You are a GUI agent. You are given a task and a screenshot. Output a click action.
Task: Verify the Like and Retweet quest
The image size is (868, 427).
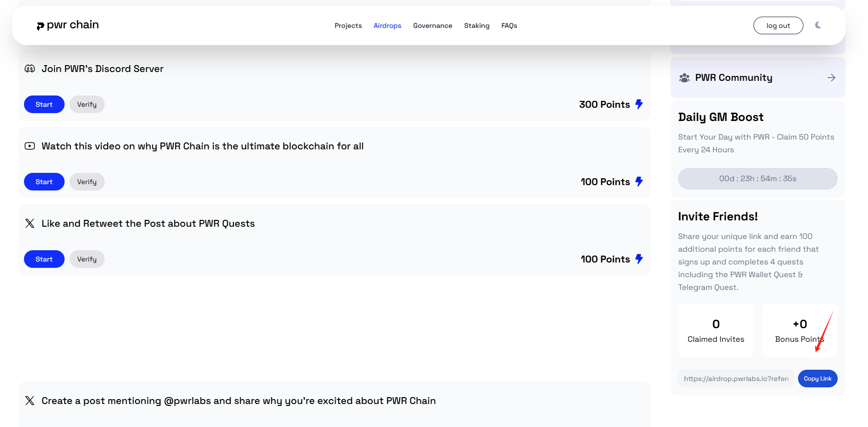pos(87,259)
